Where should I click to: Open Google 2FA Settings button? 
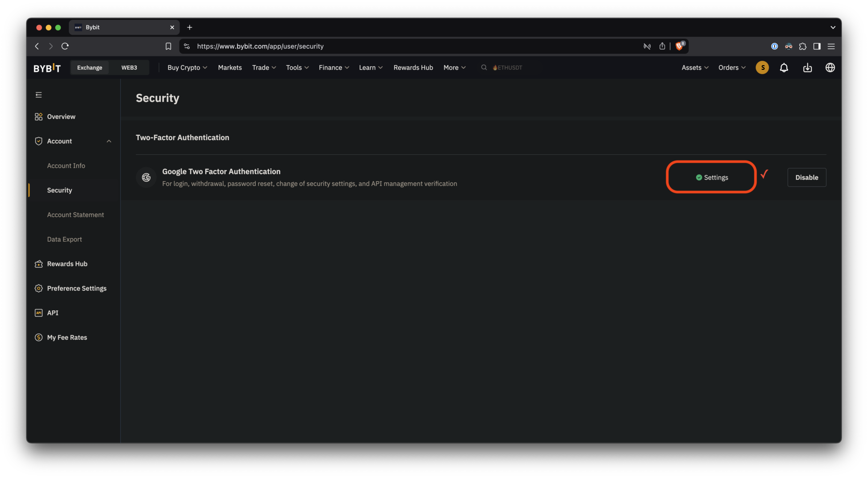[x=711, y=177]
